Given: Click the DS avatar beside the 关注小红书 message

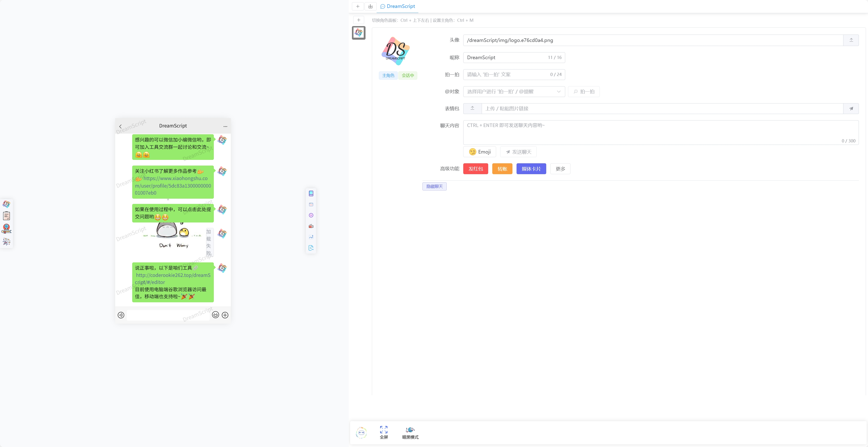Looking at the screenshot, I should [x=222, y=171].
